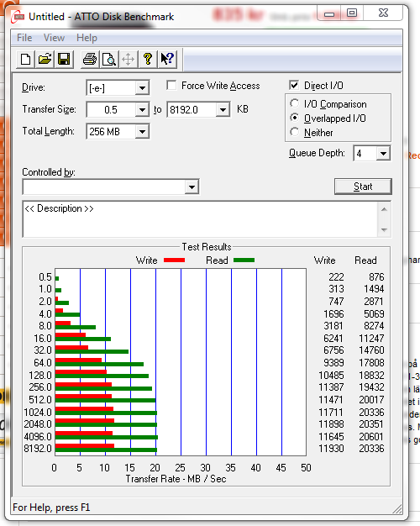The image size is (420, 526).
Task: Click the New document toolbar icon
Action: tap(25, 60)
